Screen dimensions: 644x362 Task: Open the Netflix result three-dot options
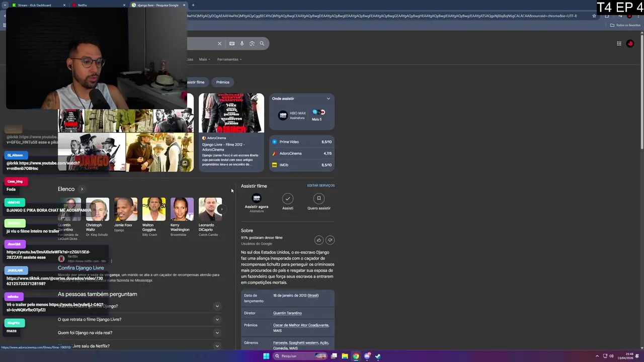pyautogui.click(x=111, y=261)
